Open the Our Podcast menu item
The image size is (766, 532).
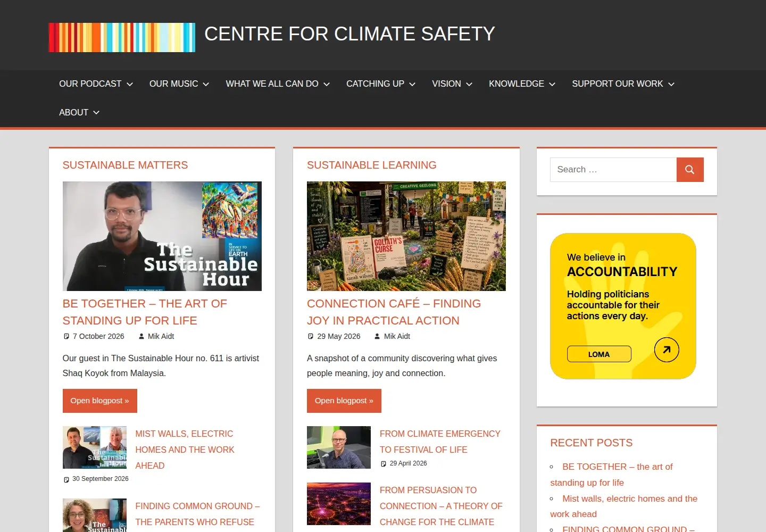click(90, 84)
